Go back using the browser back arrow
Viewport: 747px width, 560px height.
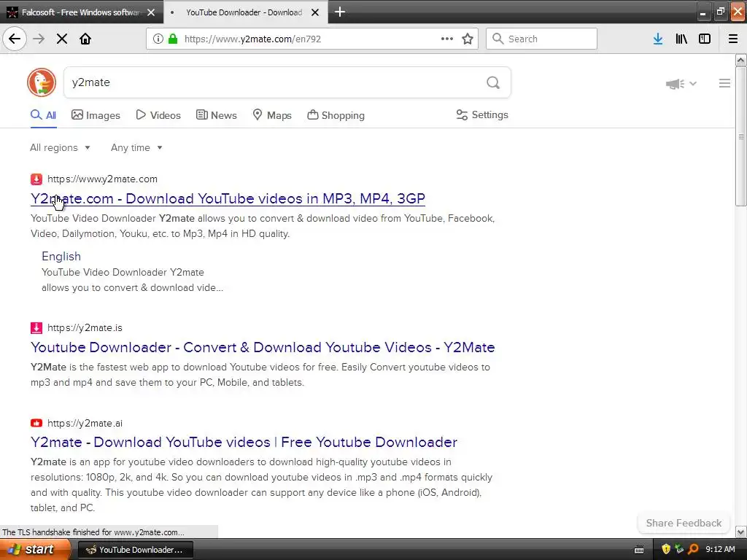[x=15, y=39]
